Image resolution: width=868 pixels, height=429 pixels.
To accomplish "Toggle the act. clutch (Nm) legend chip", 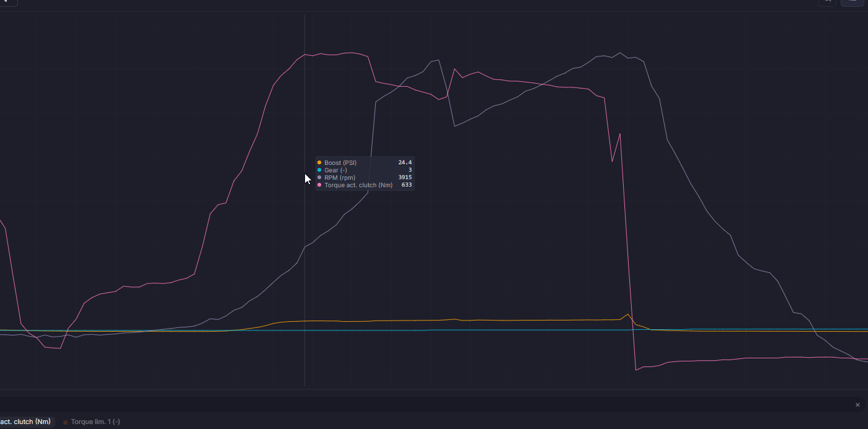I will tap(26, 422).
